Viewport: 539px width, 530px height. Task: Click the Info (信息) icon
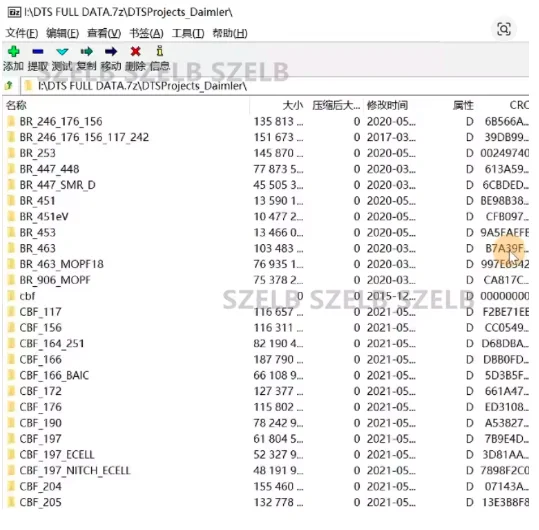tap(160, 51)
